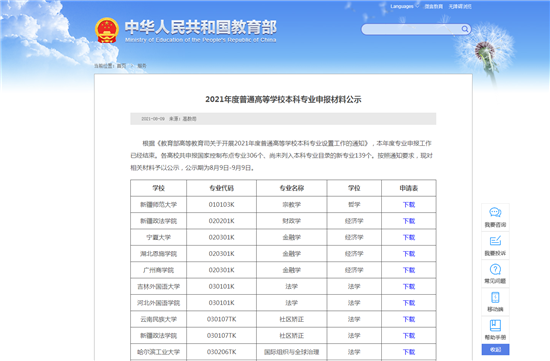This screenshot has height=361, width=550.
Task: Open 帮助手册 handbook icon
Action: [x=495, y=326]
